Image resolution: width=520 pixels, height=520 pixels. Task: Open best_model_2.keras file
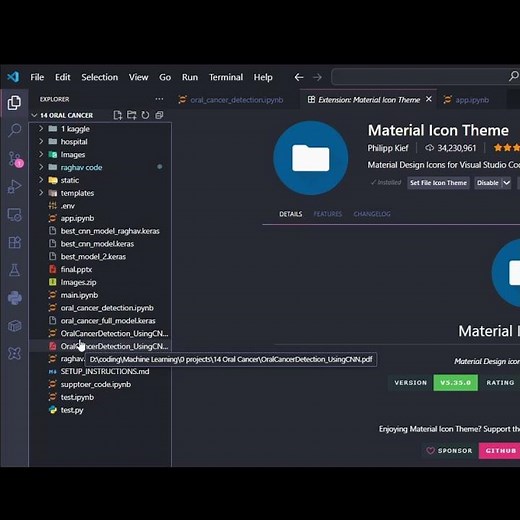point(100,257)
